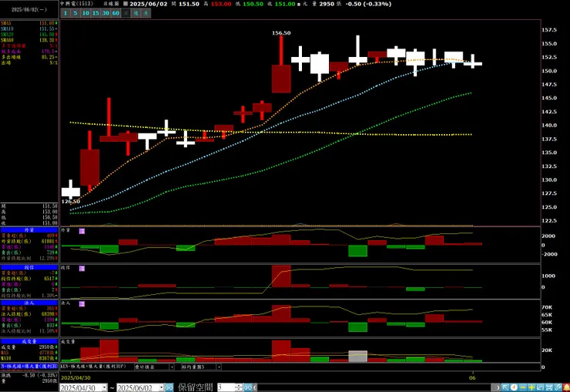Click the SMA5 legend row
This screenshot has height=392, width=570.
[29, 23]
